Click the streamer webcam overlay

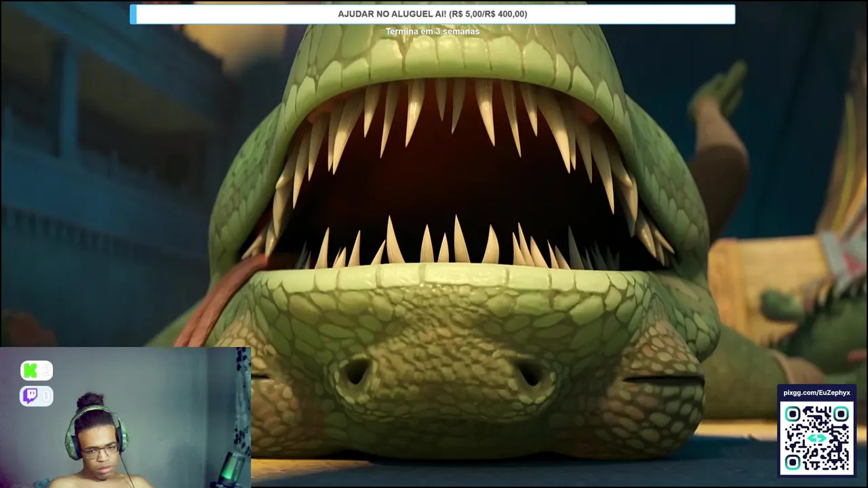125,418
